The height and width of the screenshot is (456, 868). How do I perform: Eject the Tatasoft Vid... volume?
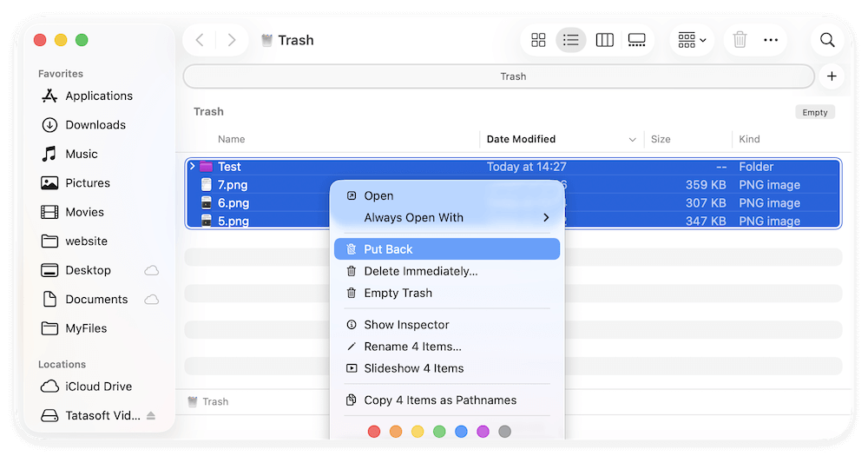(x=151, y=416)
